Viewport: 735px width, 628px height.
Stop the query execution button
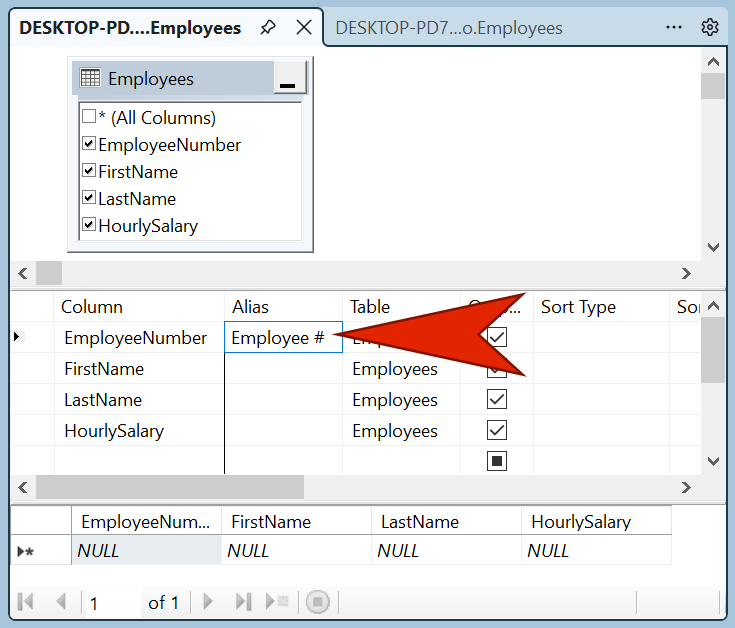pyautogui.click(x=317, y=601)
